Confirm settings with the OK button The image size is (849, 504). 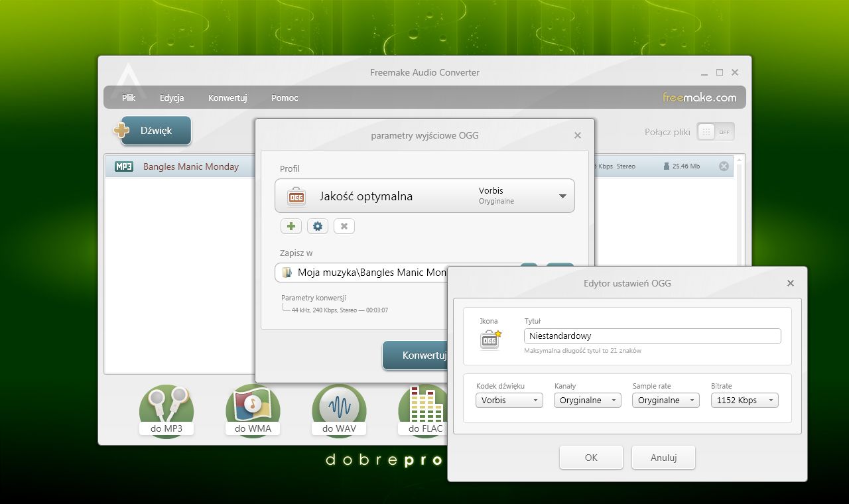click(x=591, y=458)
